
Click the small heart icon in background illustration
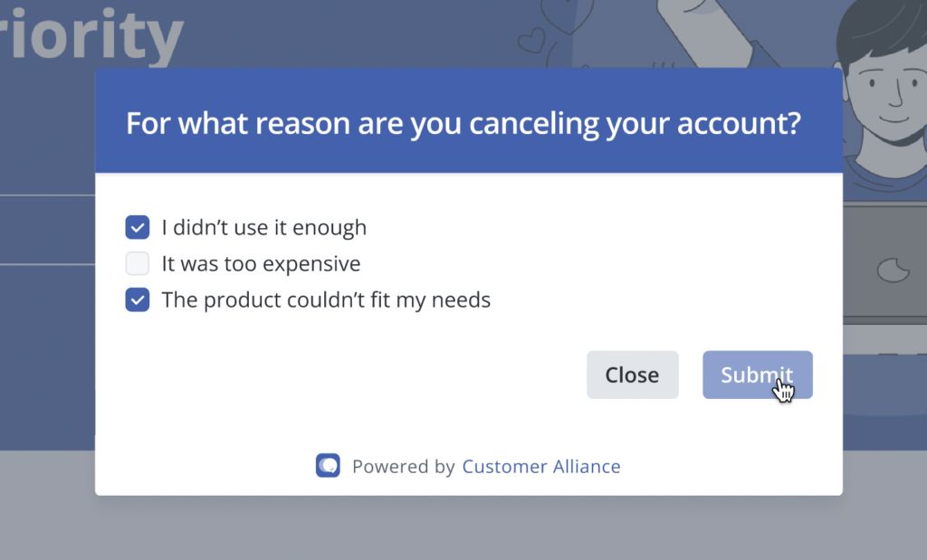(x=530, y=40)
